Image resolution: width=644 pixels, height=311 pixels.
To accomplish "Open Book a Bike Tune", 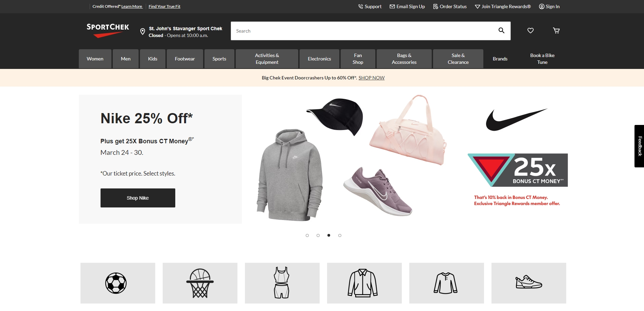I will tap(542, 59).
